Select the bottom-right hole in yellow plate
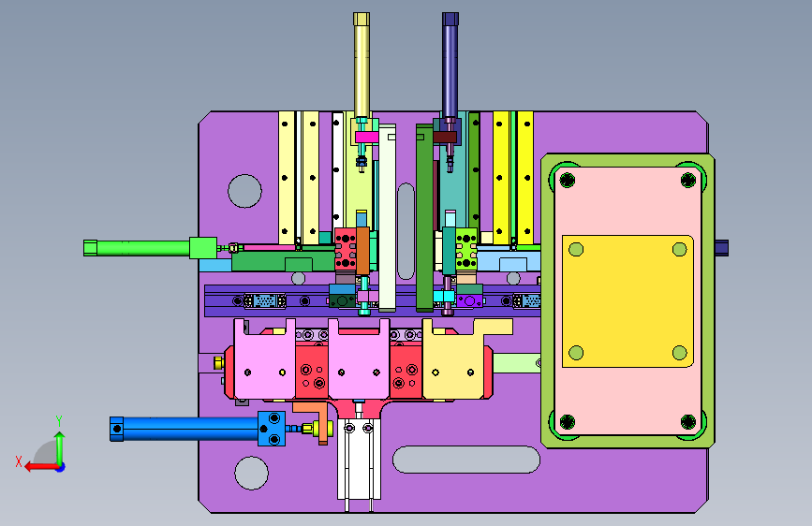 (x=679, y=353)
